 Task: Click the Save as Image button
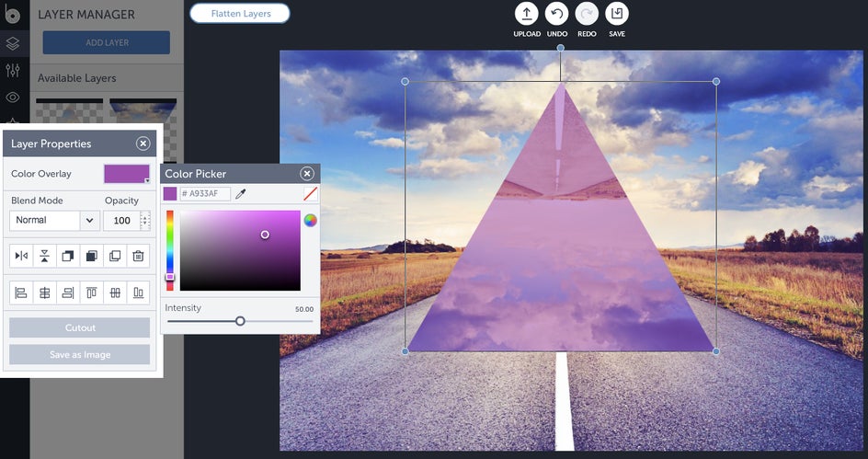80,355
